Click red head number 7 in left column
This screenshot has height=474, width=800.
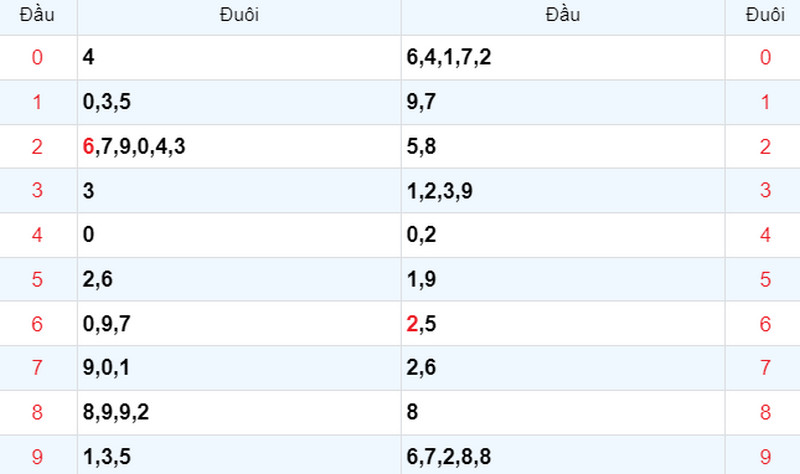[37, 368]
